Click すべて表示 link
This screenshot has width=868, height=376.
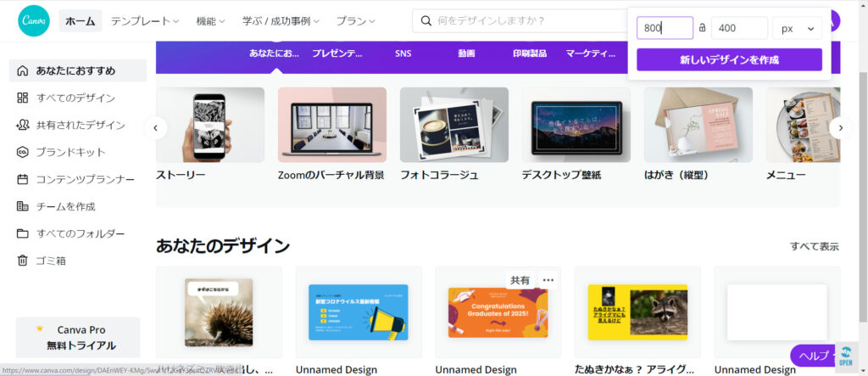[815, 246]
